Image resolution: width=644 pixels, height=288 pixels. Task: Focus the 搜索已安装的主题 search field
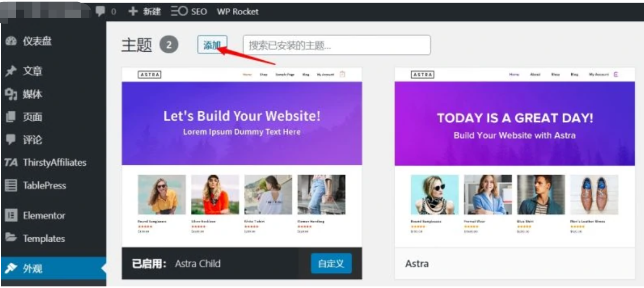(337, 45)
